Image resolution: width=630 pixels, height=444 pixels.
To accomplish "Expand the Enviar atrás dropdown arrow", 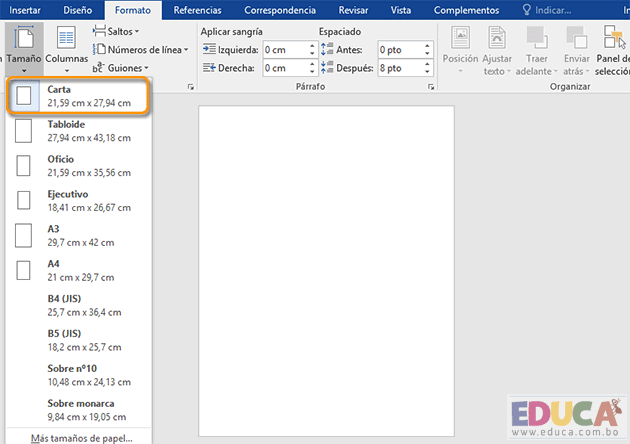I will point(587,72).
